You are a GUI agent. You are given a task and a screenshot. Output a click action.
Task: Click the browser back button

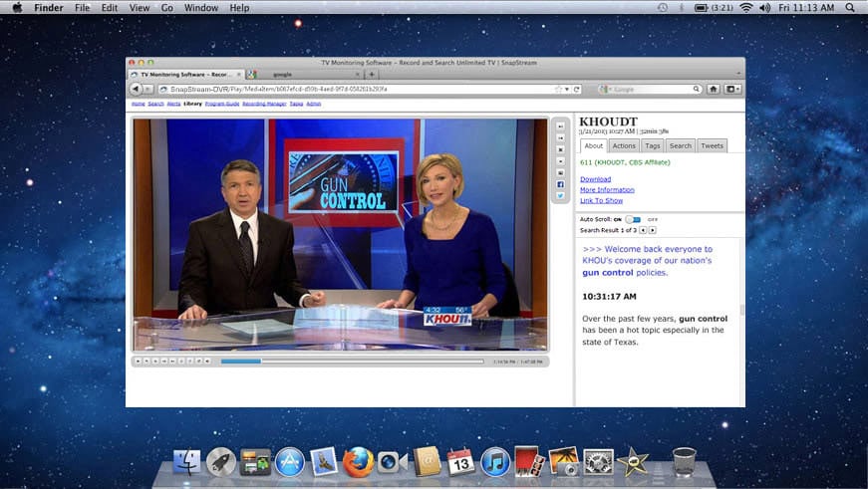pyautogui.click(x=136, y=89)
